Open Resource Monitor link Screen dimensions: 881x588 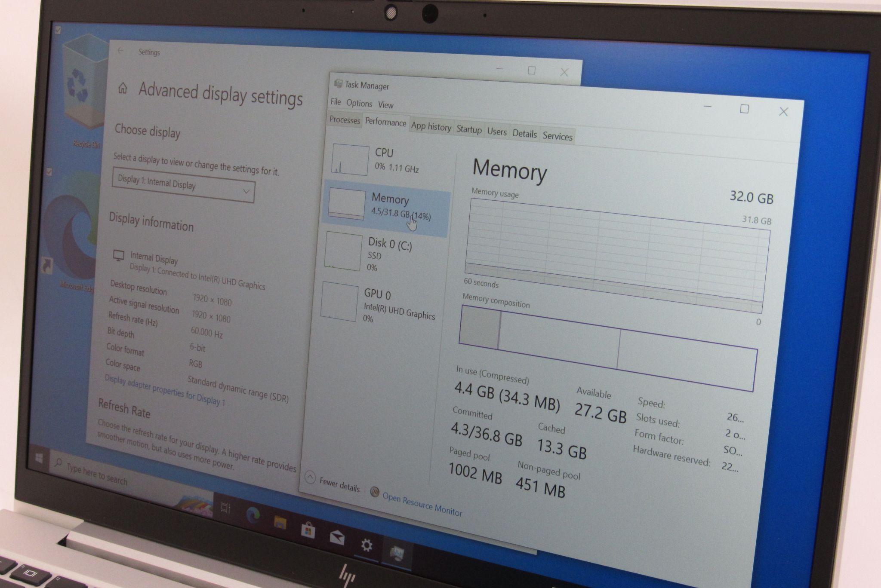[422, 504]
